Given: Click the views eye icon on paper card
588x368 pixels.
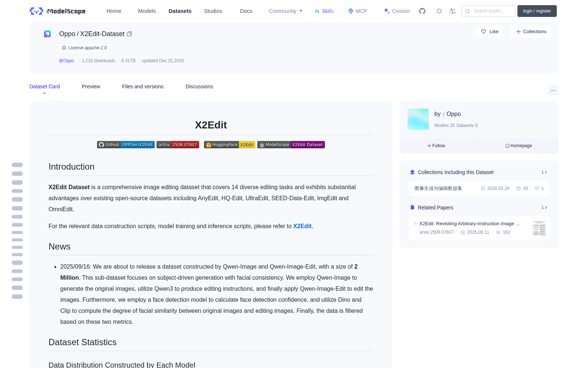Looking at the screenshot, I should (x=498, y=232).
